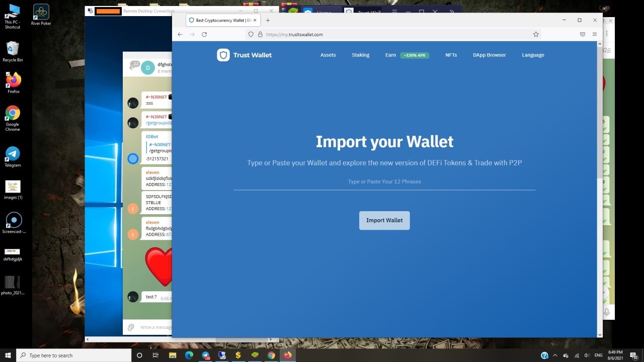Click the group avatar D in Telegram
644x362 pixels.
click(148, 68)
